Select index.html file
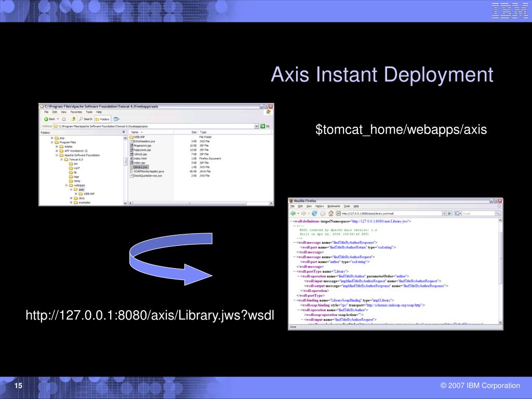 click(138, 158)
